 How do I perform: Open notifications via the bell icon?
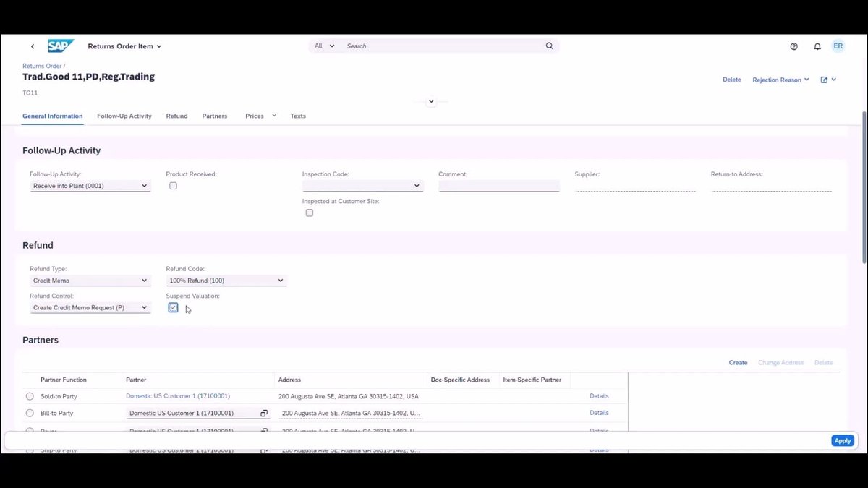pos(817,46)
